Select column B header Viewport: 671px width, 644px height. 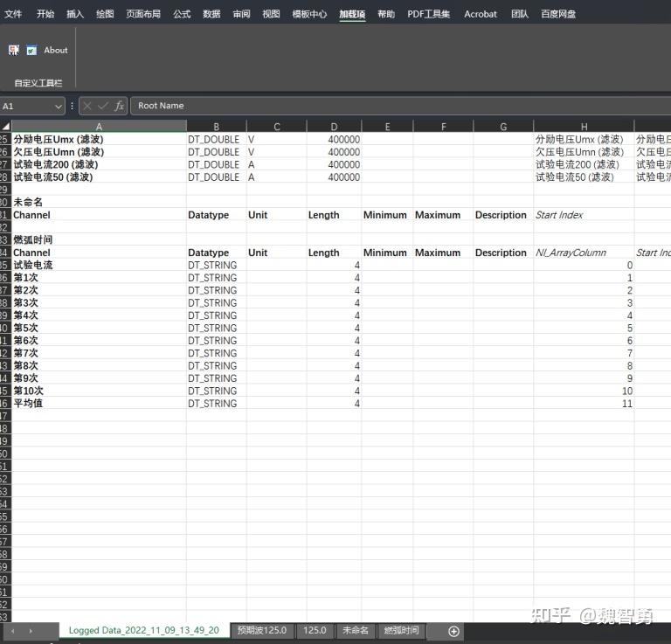click(217, 126)
